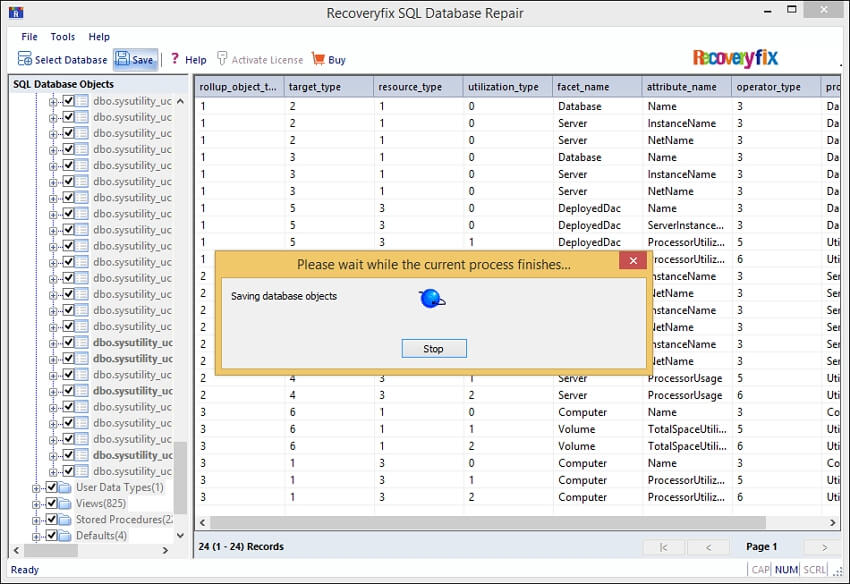Image resolution: width=850 pixels, height=584 pixels.
Task: Click the User Data Types folder icon
Action: 65,487
